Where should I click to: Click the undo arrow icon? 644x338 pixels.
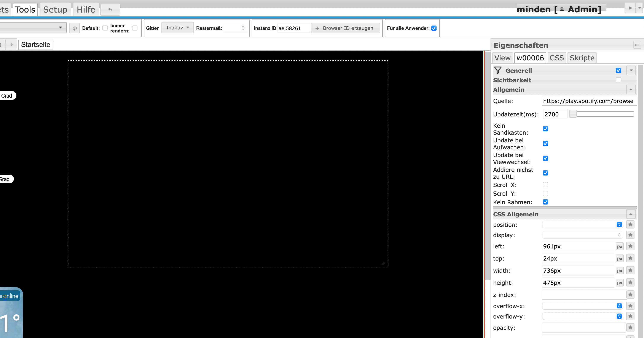110,10
